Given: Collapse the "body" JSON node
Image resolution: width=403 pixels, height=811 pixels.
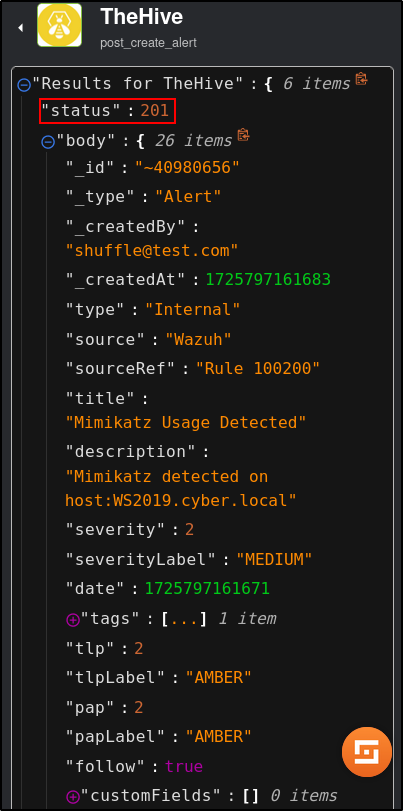Looking at the screenshot, I should click(48, 142).
